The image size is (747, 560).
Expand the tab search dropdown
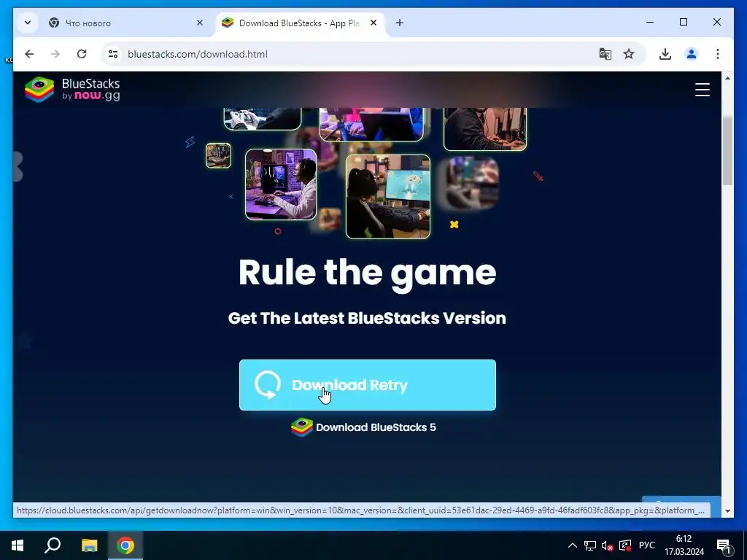[28, 23]
